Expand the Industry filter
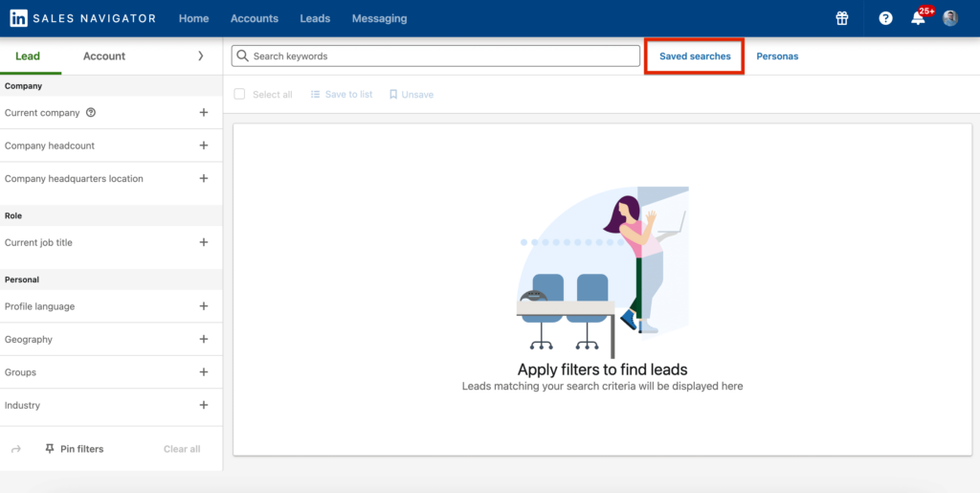This screenshot has height=493, width=980. click(x=203, y=405)
